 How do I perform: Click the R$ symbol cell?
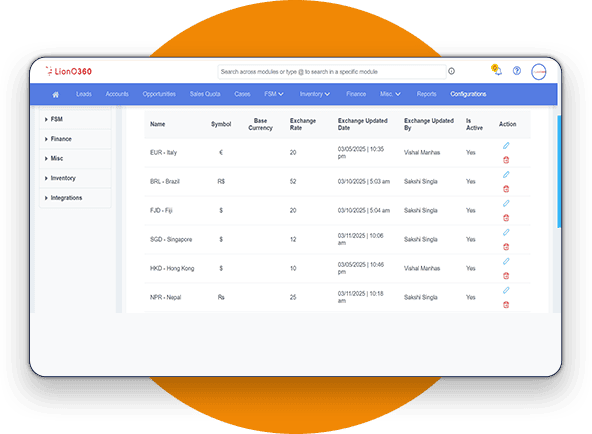(221, 182)
